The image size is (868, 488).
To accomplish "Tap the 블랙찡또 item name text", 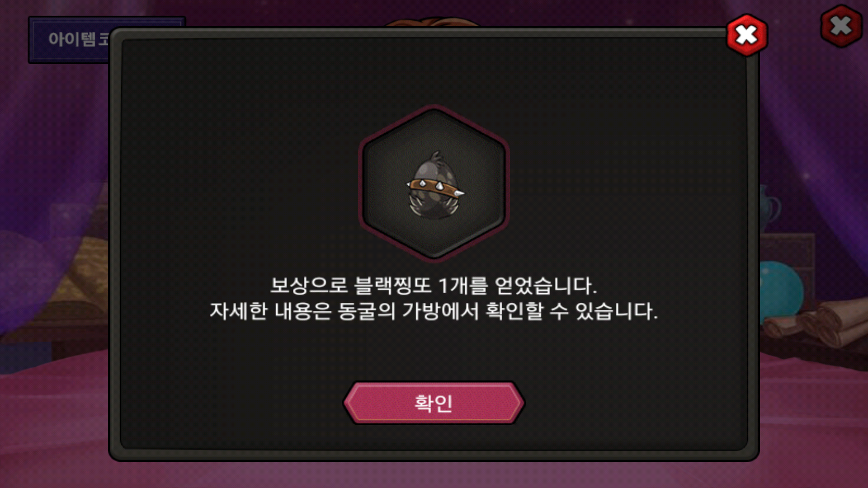I will [393, 285].
